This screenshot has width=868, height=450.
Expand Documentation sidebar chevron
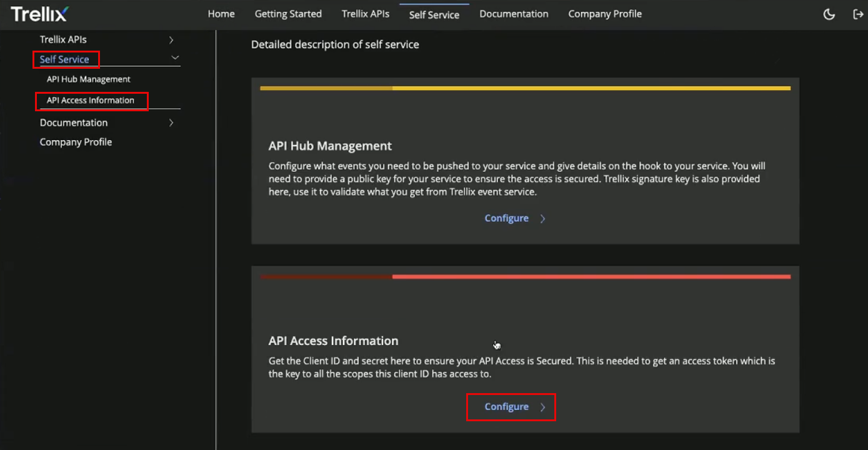(x=171, y=123)
